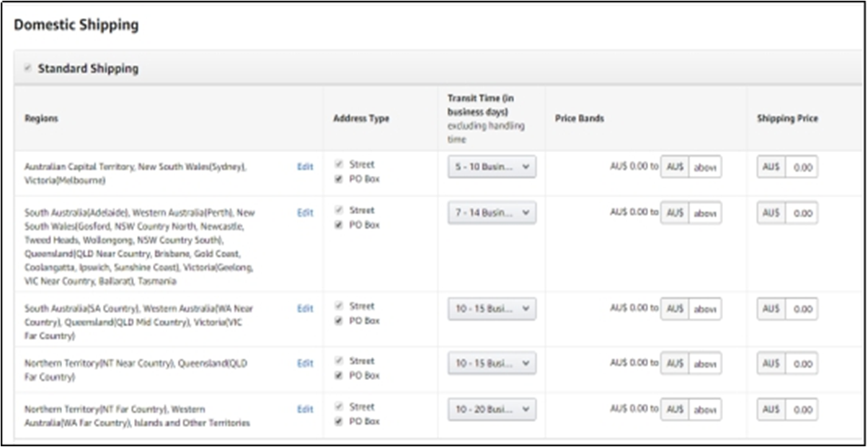The width and height of the screenshot is (868, 447).
Task: Toggle Street checkbox for SA Country region
Action: tap(339, 306)
